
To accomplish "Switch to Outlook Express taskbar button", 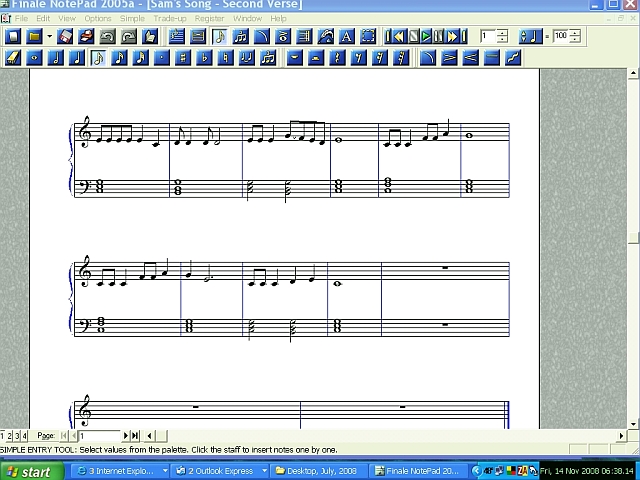I will pyautogui.click(x=222, y=471).
